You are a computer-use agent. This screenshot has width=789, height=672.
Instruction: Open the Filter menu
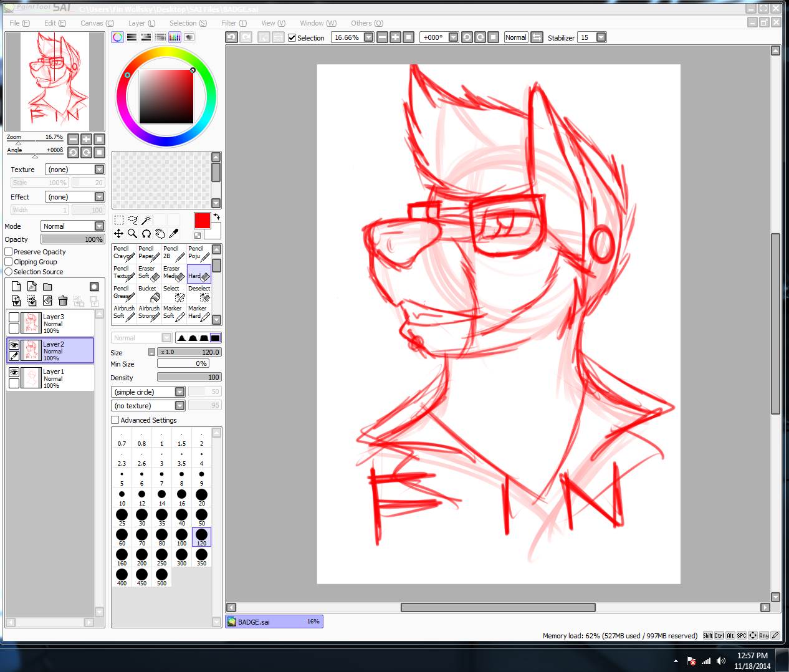click(x=234, y=23)
